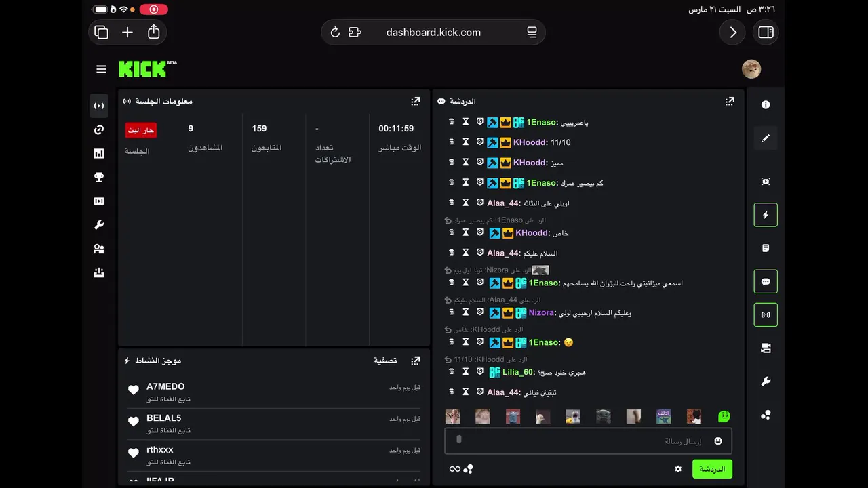Click the three-dots icon below chat input

pyautogui.click(x=469, y=469)
